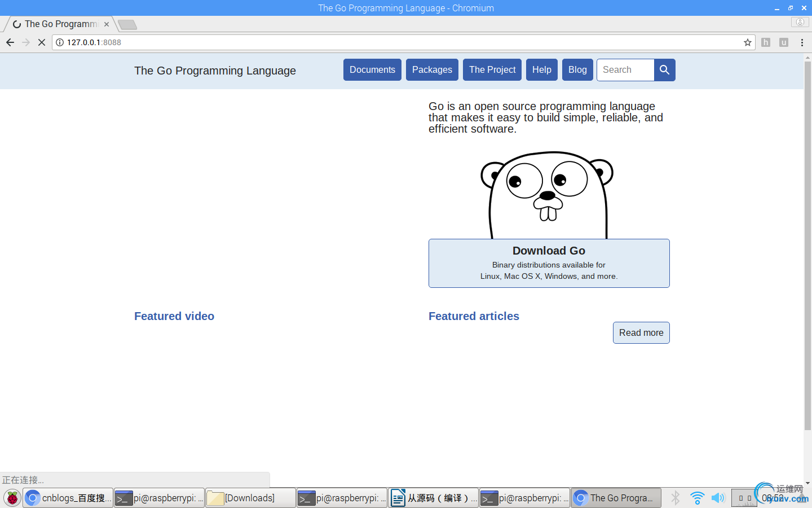This screenshot has width=812, height=508.
Task: Go back using browser back arrow
Action: pyautogui.click(x=10, y=42)
